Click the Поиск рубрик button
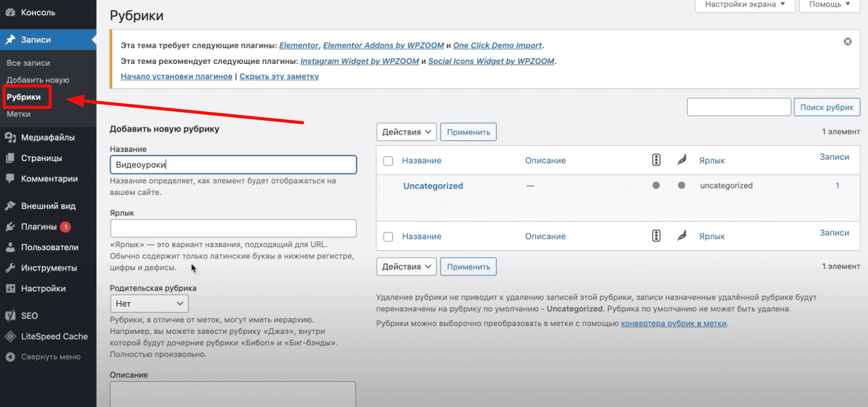 (x=827, y=107)
